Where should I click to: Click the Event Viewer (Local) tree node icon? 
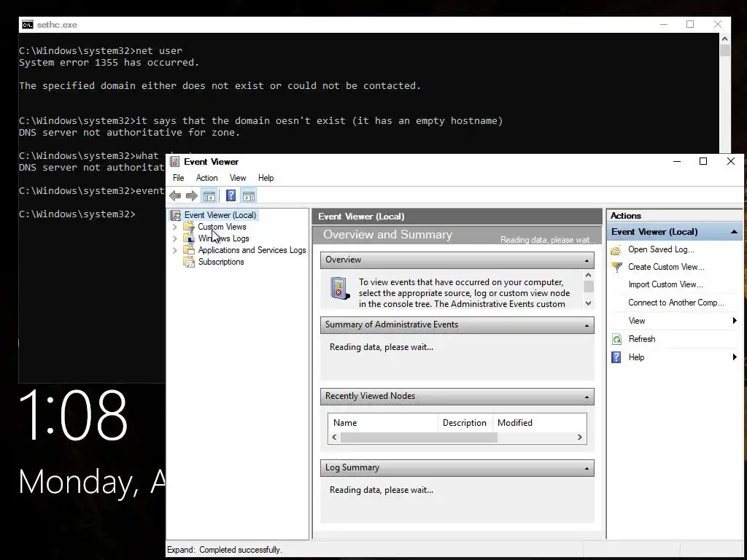176,215
